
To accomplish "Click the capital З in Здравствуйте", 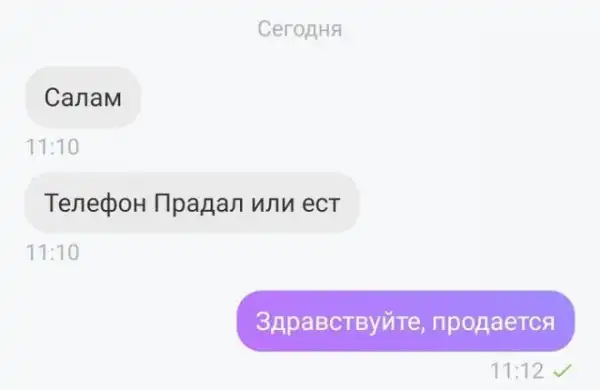I will coord(263,321).
